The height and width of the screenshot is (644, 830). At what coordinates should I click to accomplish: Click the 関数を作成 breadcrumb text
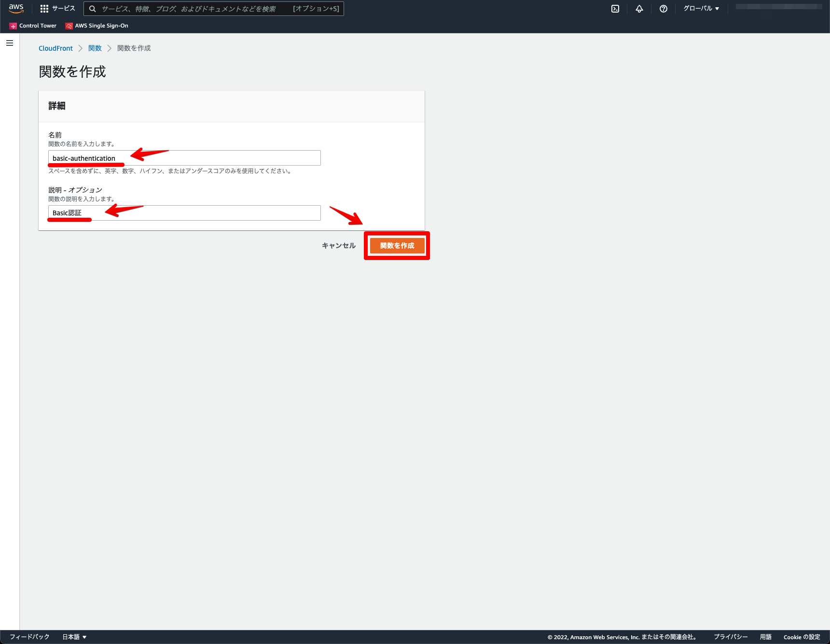pos(134,48)
